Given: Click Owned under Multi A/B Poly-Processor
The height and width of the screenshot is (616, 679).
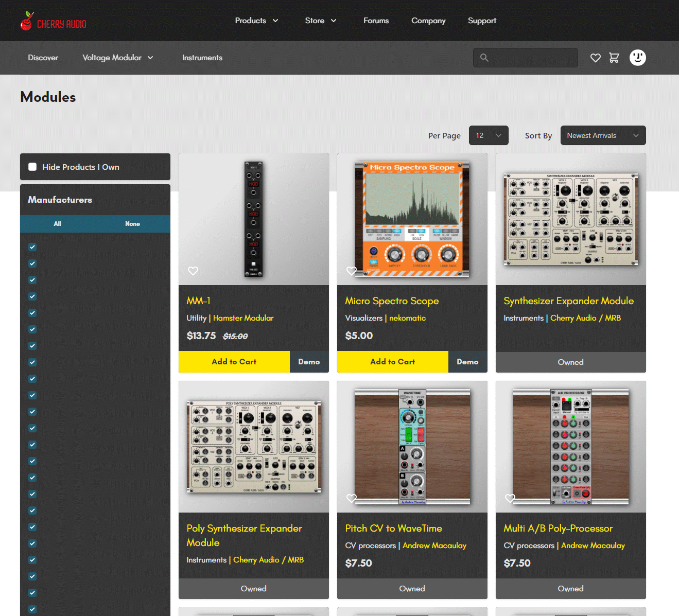Looking at the screenshot, I should point(571,589).
